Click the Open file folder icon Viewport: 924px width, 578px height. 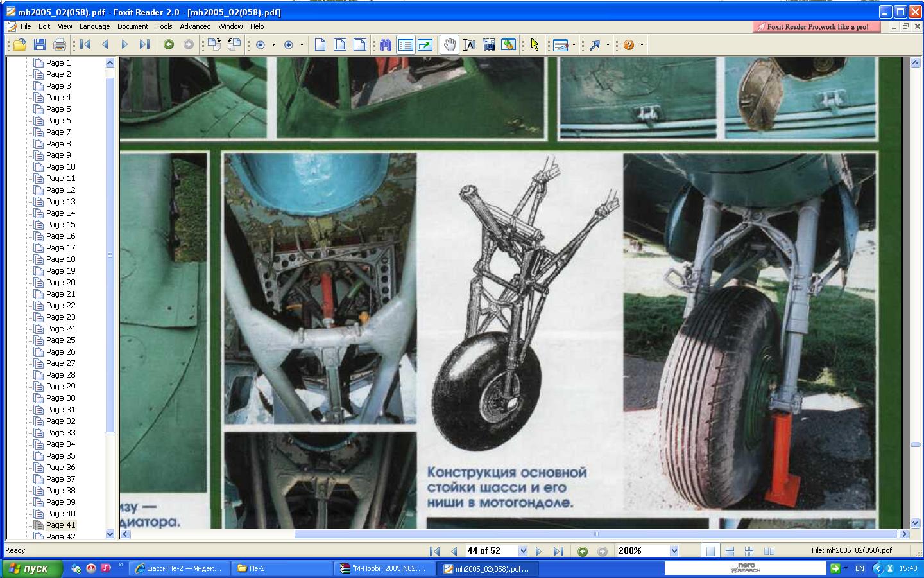(x=20, y=44)
